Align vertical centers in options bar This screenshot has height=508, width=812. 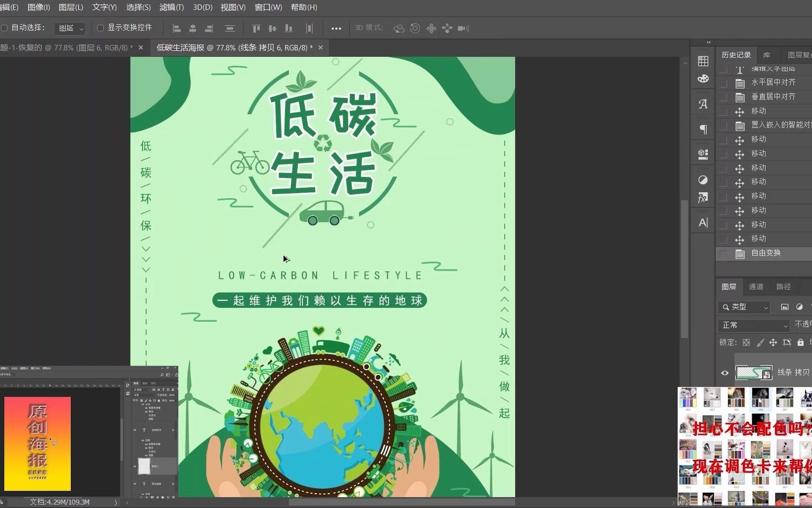tap(272, 28)
